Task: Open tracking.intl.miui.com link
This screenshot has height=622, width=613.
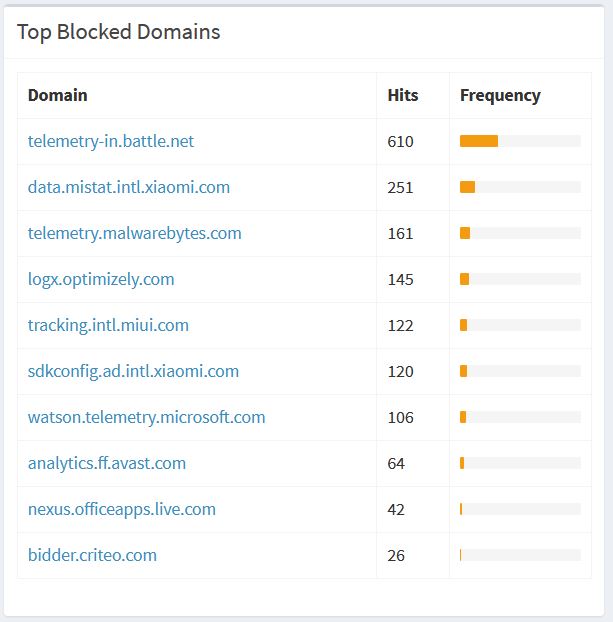Action: point(108,325)
